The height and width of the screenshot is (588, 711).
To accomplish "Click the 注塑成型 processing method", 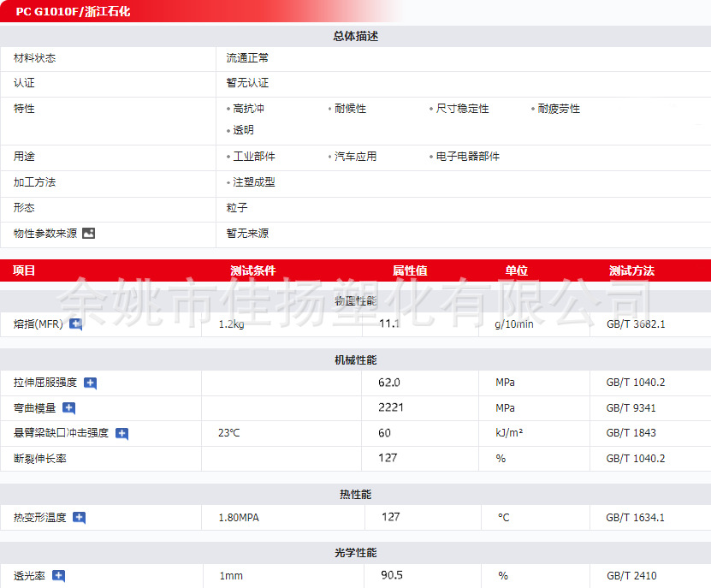I will (254, 182).
